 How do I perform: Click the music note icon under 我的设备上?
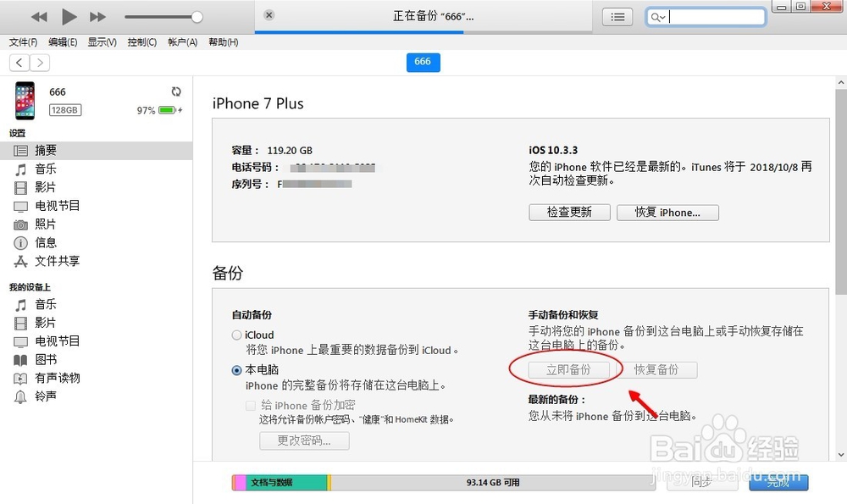(20, 305)
